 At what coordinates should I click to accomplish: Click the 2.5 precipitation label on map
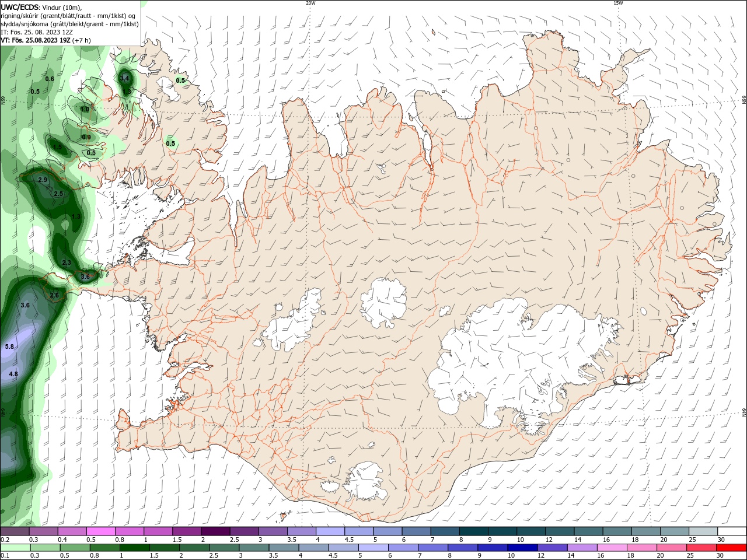tap(58, 194)
